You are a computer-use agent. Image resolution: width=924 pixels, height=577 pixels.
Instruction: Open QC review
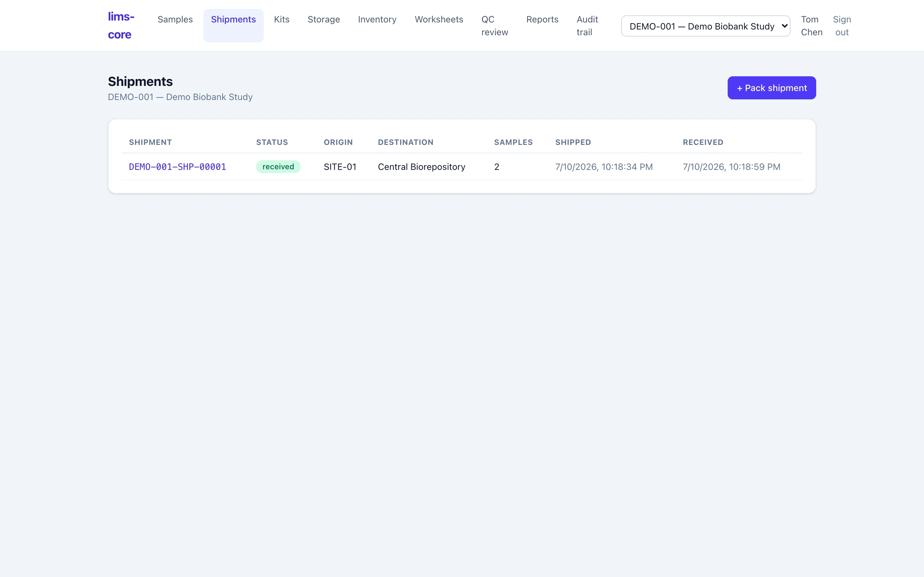point(494,26)
